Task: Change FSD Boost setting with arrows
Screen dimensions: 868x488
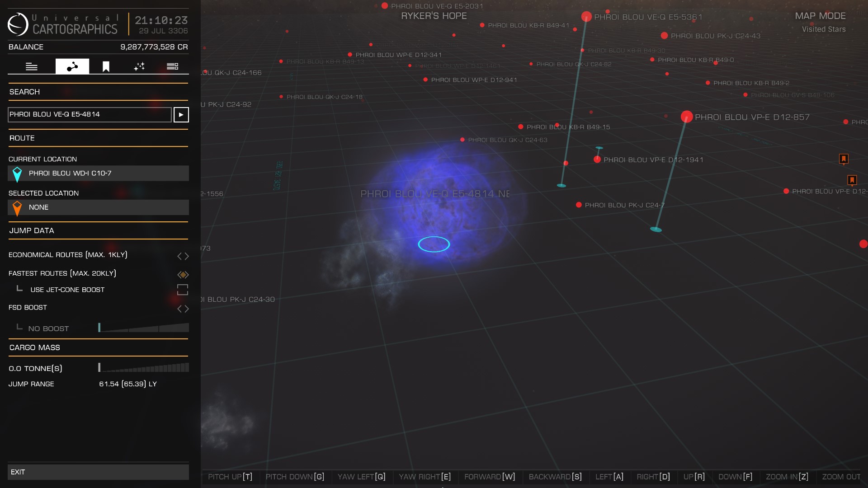Action: pyautogui.click(x=183, y=309)
